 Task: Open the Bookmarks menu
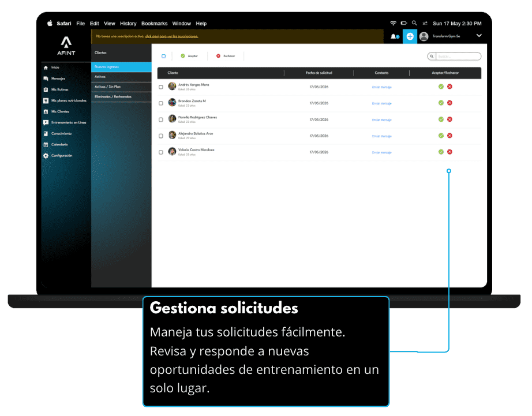(x=155, y=24)
